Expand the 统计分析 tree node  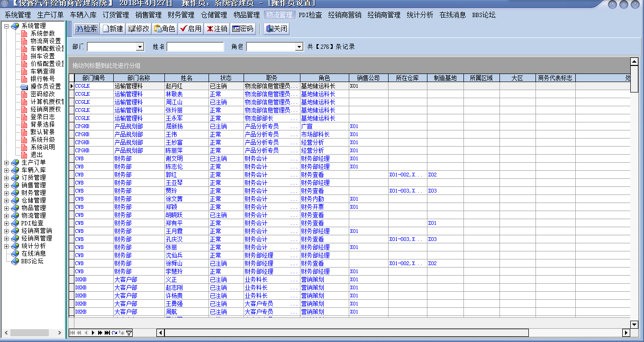[x=7, y=246]
